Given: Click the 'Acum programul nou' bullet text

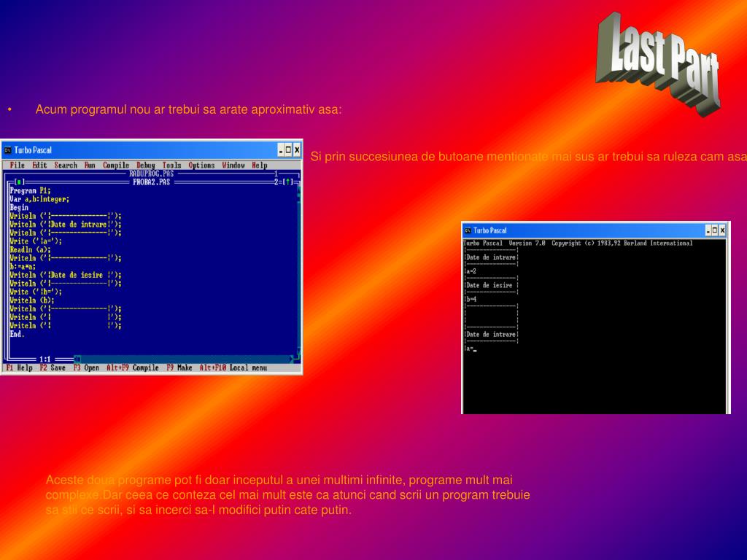Looking at the screenshot, I should (189, 109).
